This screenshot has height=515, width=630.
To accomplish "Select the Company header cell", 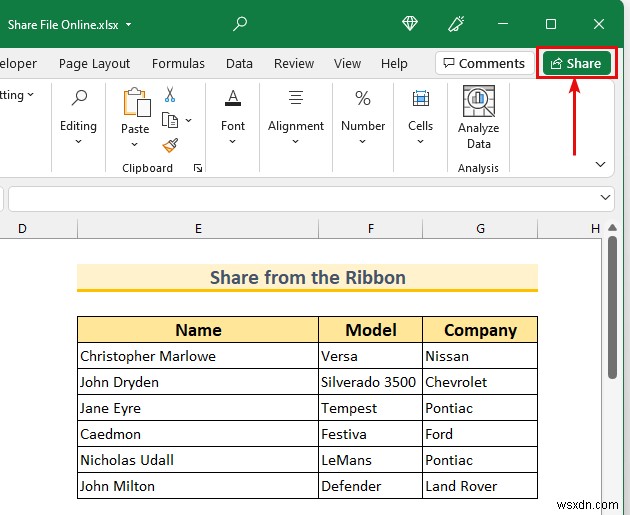I will pyautogui.click(x=480, y=330).
